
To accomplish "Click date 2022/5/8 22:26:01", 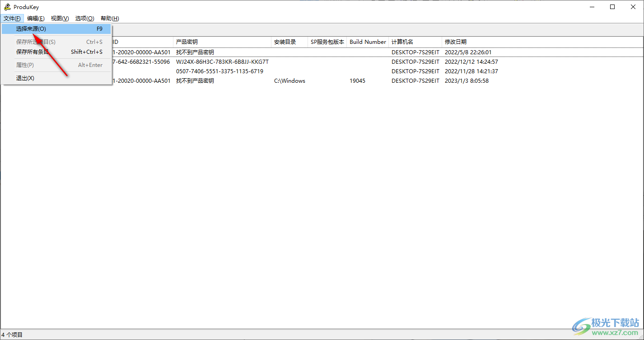I will [468, 52].
